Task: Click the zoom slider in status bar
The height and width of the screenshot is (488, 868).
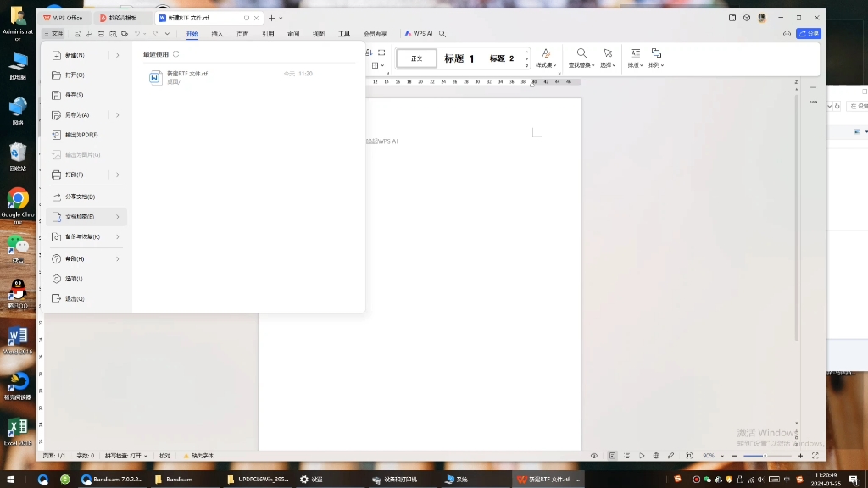Action: (767, 456)
